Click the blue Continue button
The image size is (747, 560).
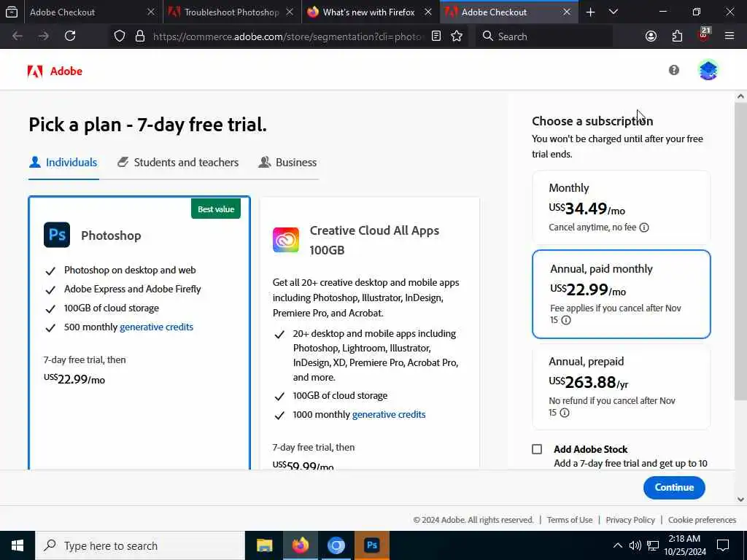pos(674,487)
